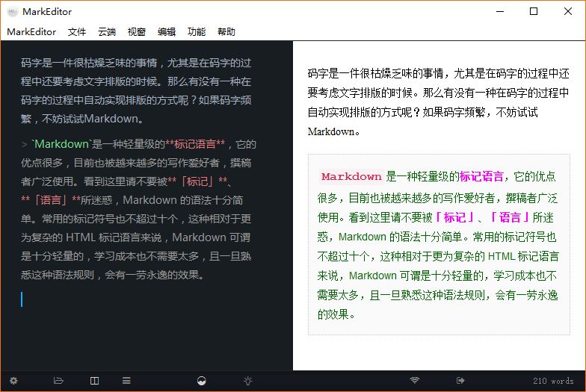
Task: Click magenta 标记语言 in the preview
Action: tap(481, 176)
